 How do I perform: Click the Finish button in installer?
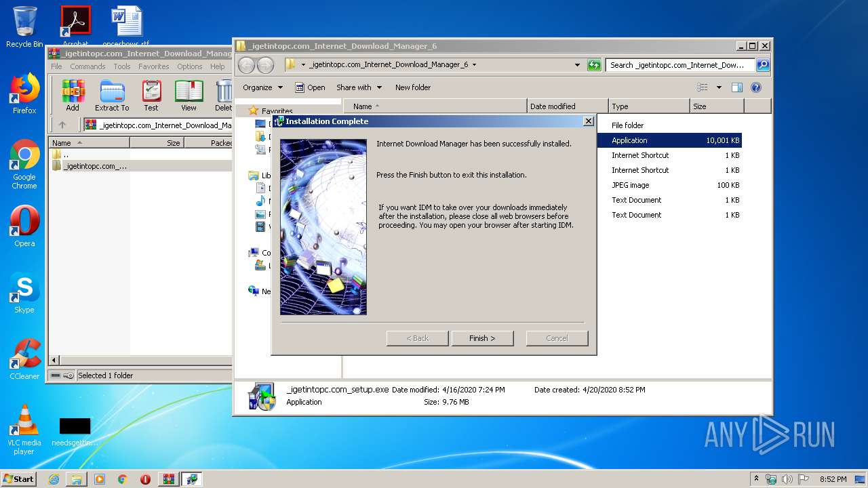point(482,338)
